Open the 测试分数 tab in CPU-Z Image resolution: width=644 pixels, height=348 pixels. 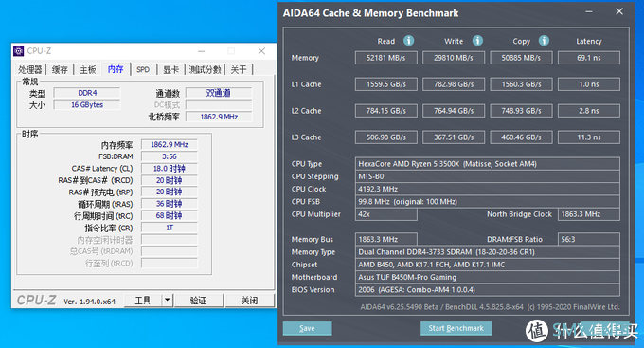(205, 69)
